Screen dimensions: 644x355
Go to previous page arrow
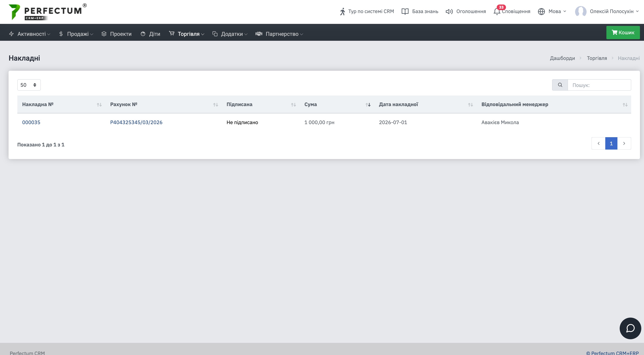pyautogui.click(x=599, y=143)
